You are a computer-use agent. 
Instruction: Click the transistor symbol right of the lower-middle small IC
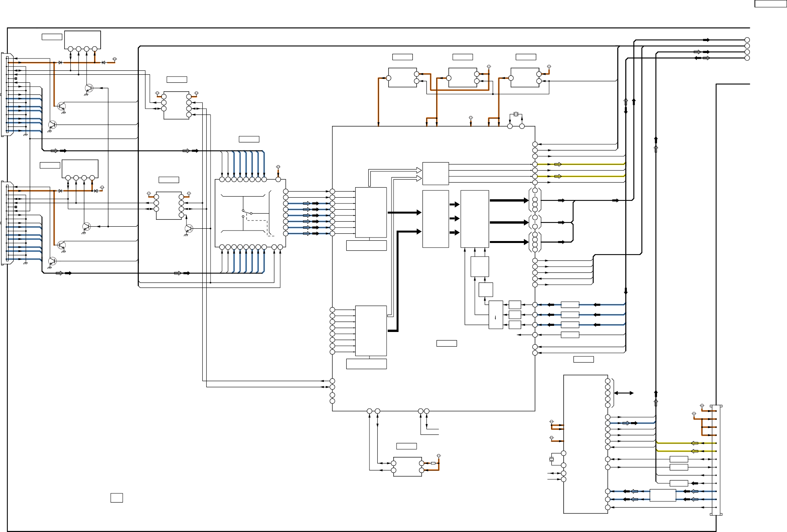click(x=189, y=228)
